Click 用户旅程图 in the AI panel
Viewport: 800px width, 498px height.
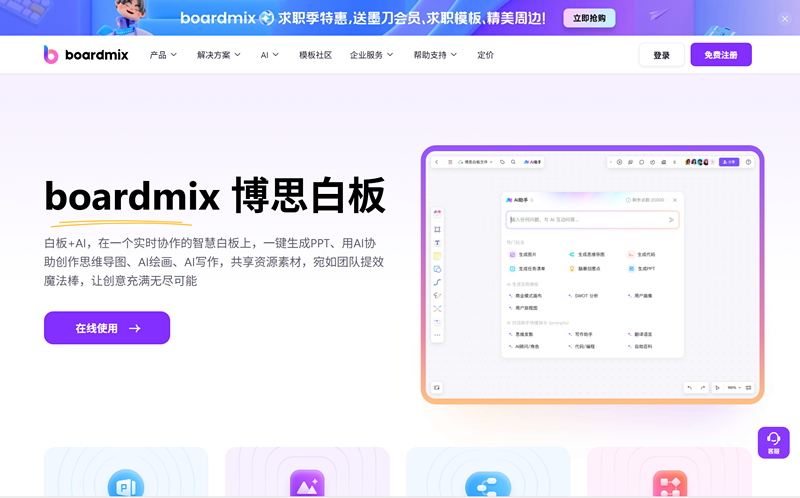[x=523, y=308]
